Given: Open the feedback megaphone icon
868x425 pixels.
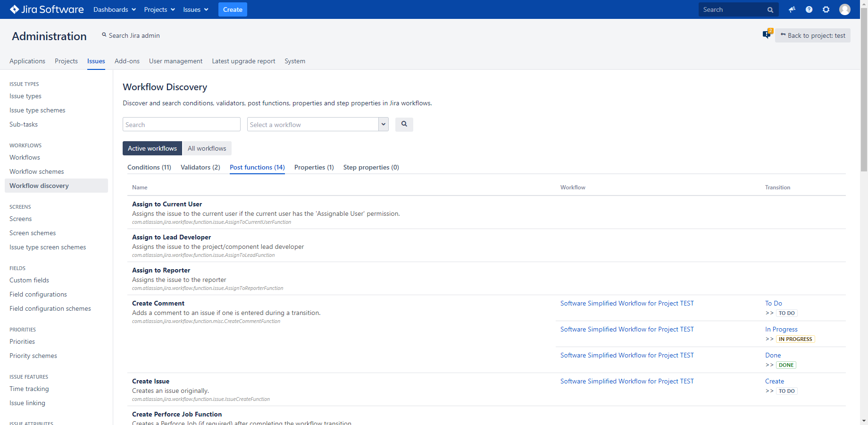Looking at the screenshot, I should pyautogui.click(x=792, y=9).
